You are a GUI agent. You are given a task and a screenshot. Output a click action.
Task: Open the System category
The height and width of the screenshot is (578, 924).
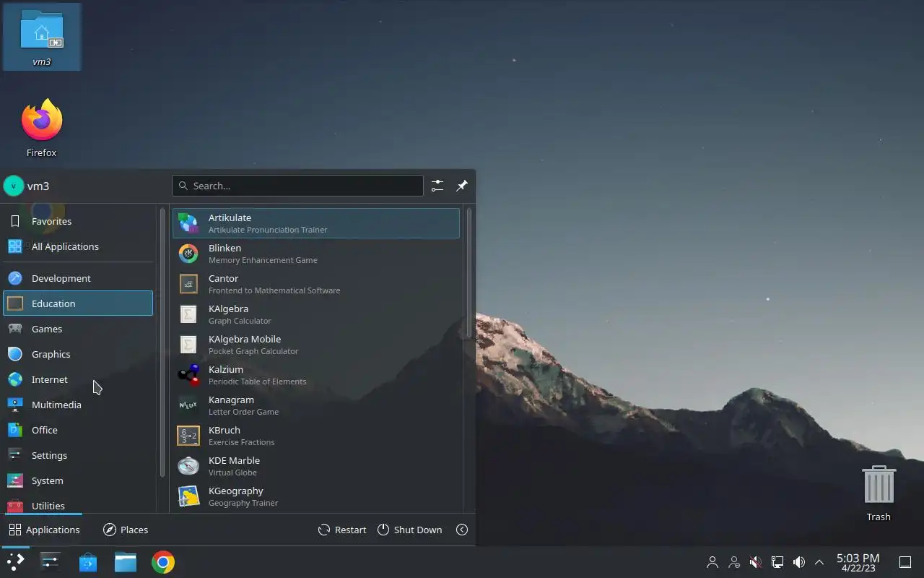[78, 480]
